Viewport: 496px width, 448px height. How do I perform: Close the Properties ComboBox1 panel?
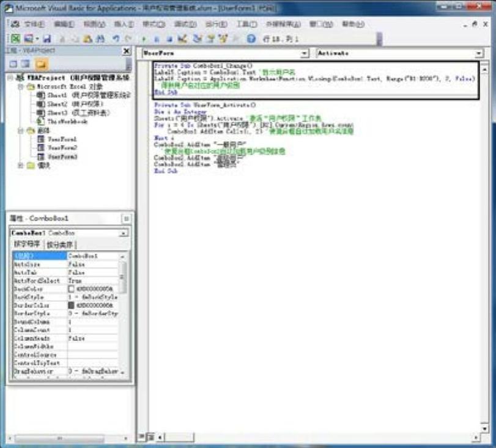tap(126, 218)
